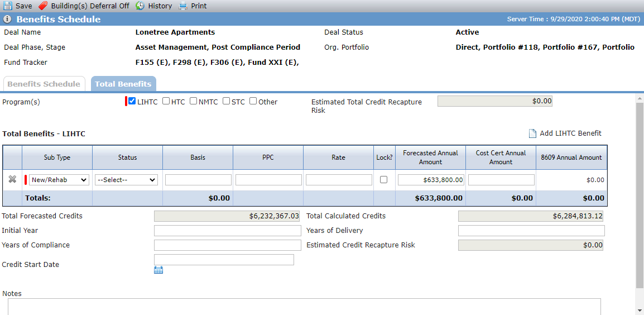The height and width of the screenshot is (315, 644).
Task: Open the Credit Start Date calendar icon
Action: point(158,270)
